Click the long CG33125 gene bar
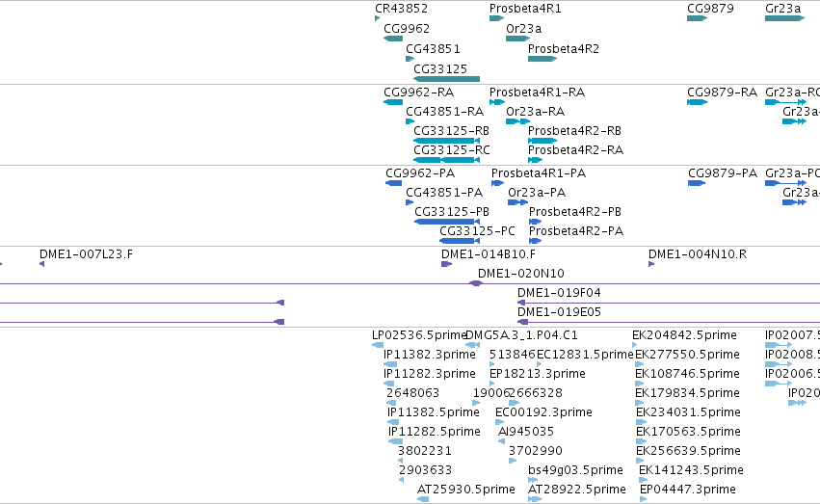820x504 pixels. click(x=446, y=79)
